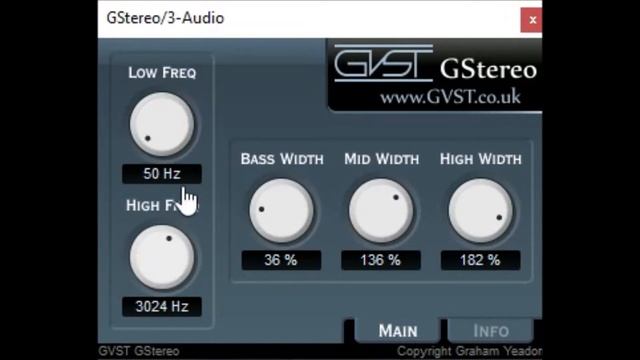Image resolution: width=640 pixels, height=360 pixels.
Task: Click the Copyright Graham Yeadon text
Action: 469,351
